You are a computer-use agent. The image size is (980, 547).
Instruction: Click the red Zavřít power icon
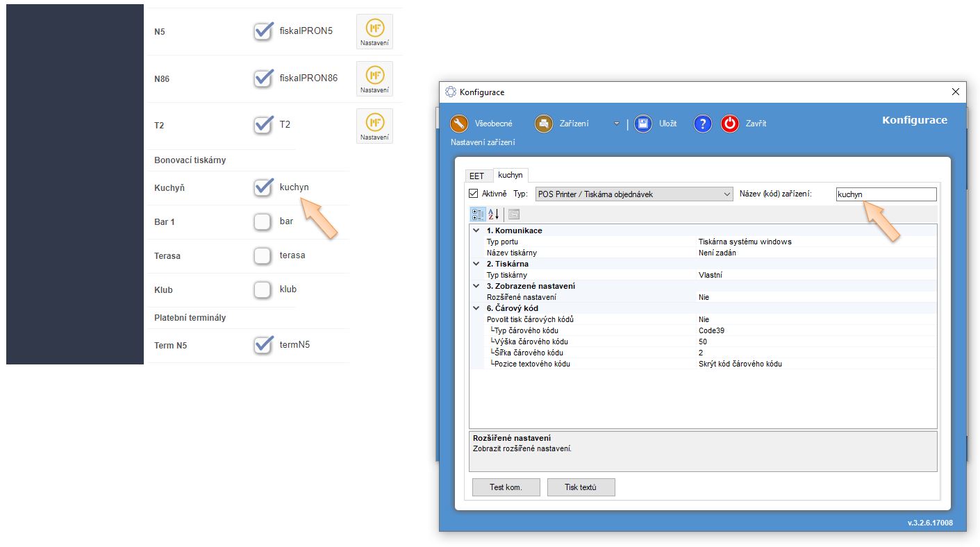(x=729, y=124)
